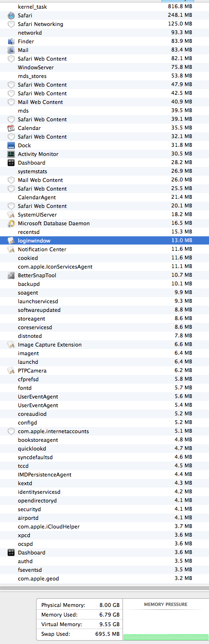The image size is (209, 644).
Task: Click the Dock process icon
Action: 12,145
